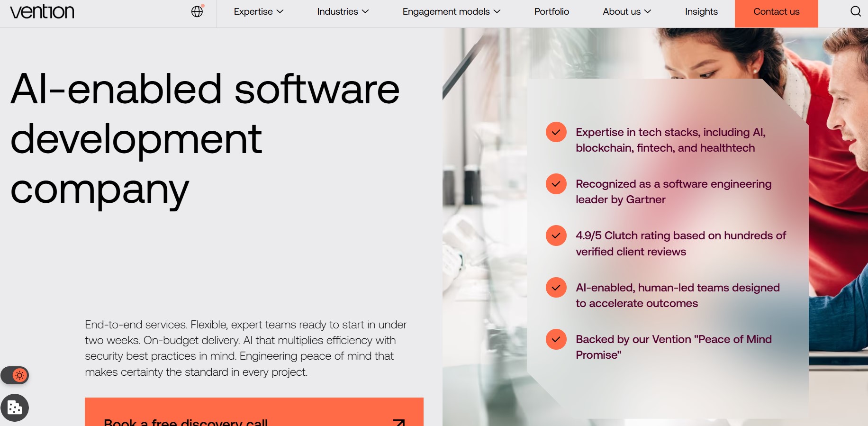Open the Insights menu item
The width and height of the screenshot is (868, 426).
(701, 12)
